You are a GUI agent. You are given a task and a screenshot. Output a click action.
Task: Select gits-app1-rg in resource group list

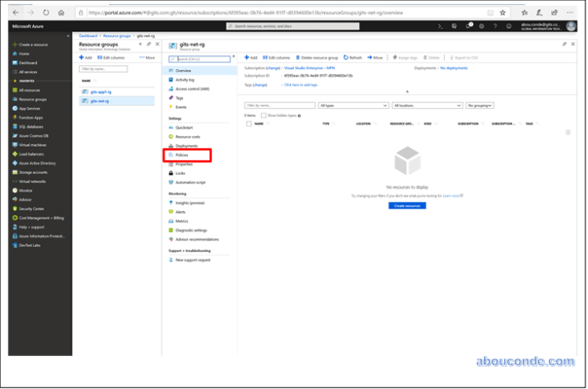click(x=103, y=91)
